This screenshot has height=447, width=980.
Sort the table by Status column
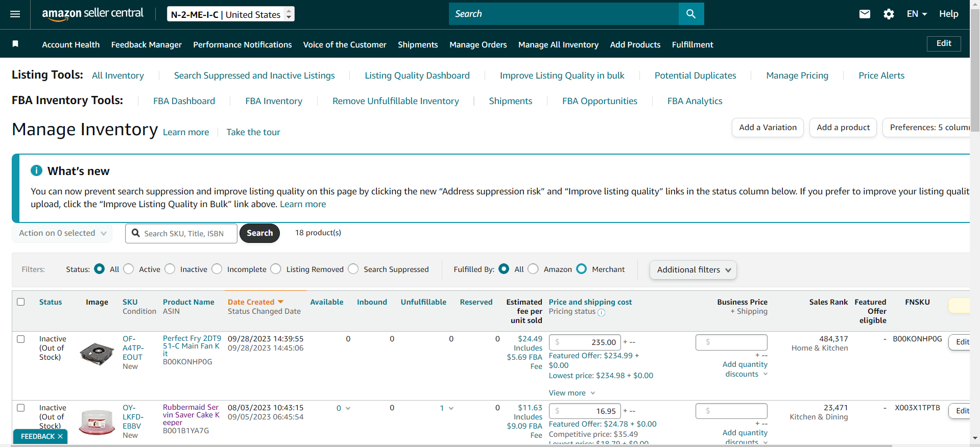51,302
